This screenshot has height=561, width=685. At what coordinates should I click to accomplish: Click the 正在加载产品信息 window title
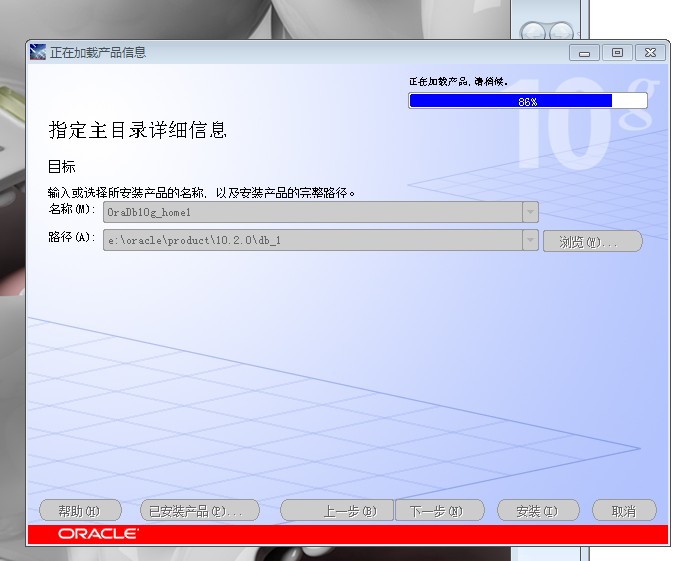click(98, 53)
